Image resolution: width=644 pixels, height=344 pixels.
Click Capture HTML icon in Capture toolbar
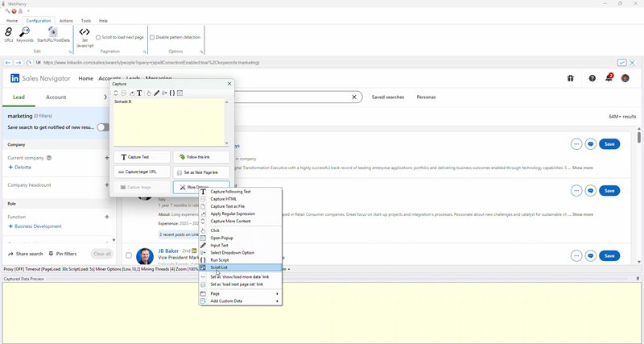pos(124,93)
